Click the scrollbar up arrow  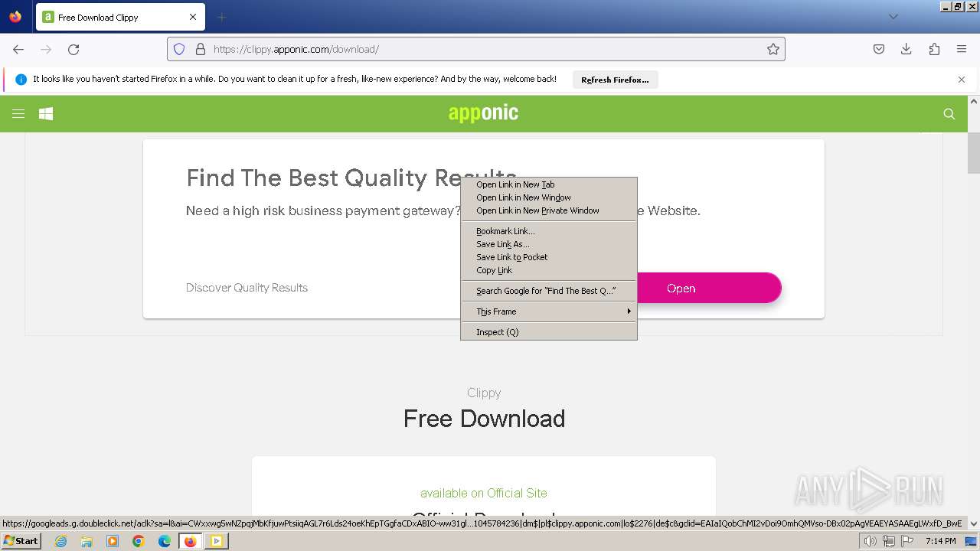974,102
